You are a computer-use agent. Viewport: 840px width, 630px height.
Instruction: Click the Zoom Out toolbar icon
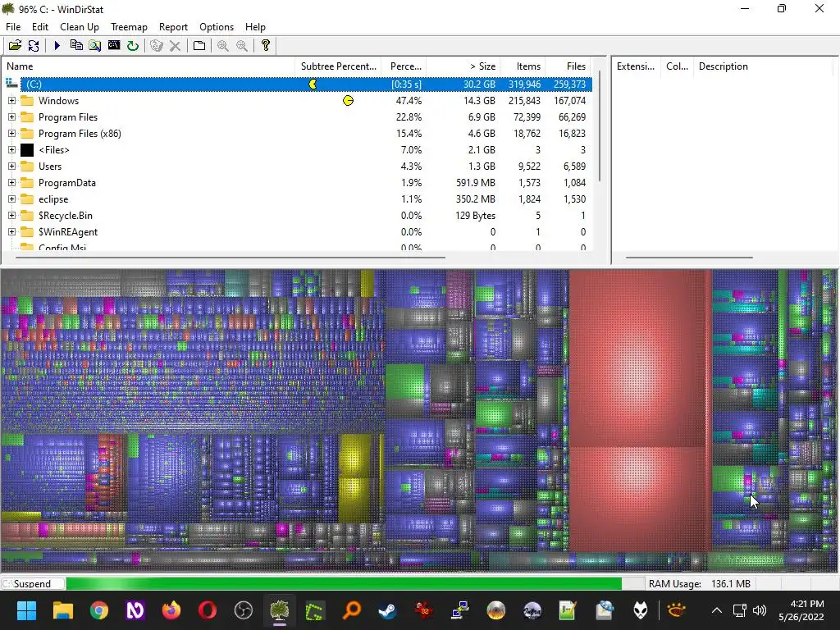coord(242,46)
